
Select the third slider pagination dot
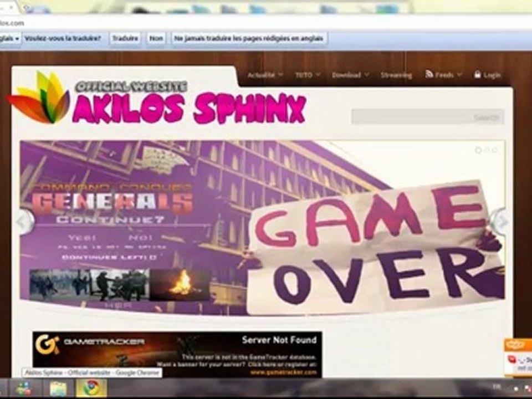click(495, 150)
